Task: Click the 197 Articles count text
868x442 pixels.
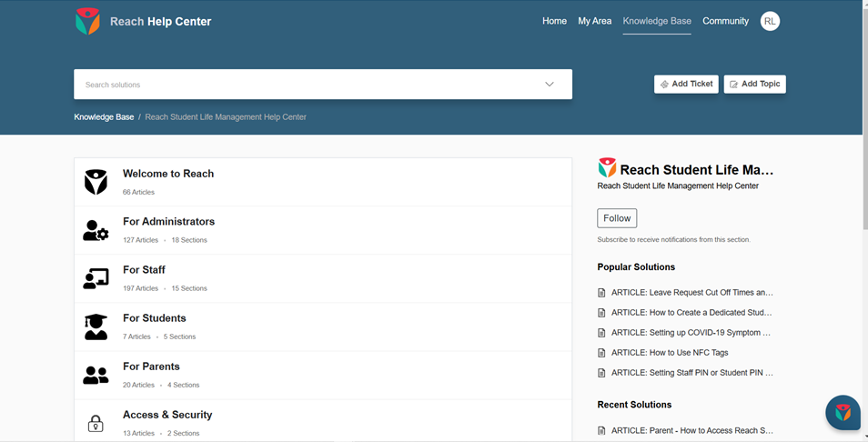Action: (141, 288)
